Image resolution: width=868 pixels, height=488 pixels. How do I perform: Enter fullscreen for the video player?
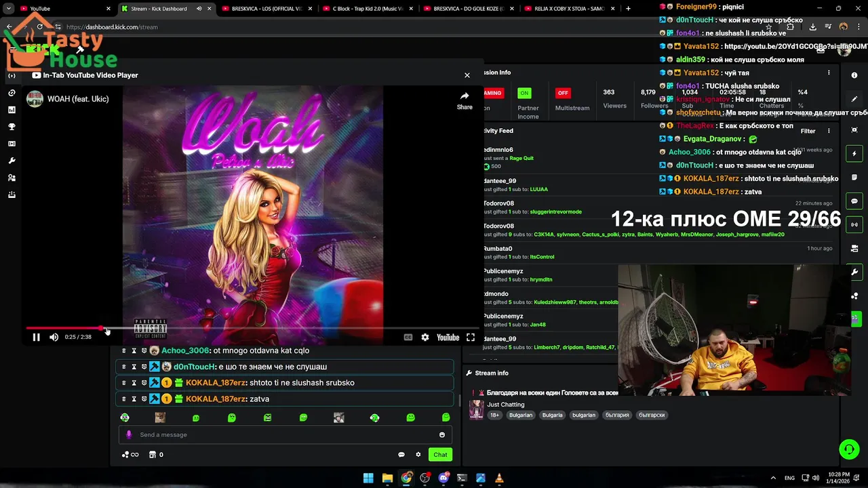click(x=471, y=337)
